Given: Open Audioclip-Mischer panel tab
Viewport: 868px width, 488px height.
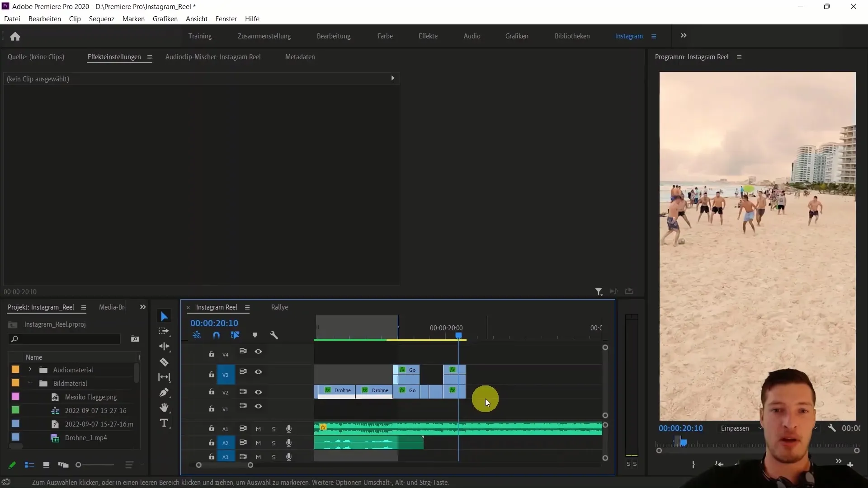Looking at the screenshot, I should (213, 57).
